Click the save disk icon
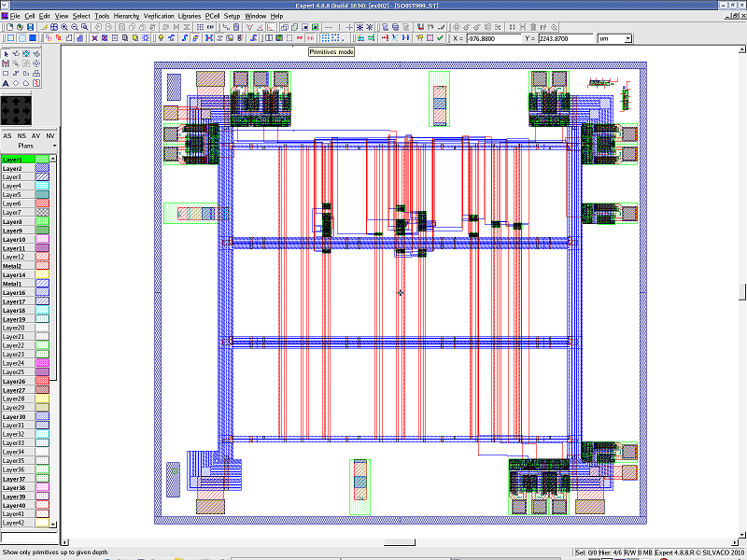This screenshot has height=560, width=747. (31, 27)
